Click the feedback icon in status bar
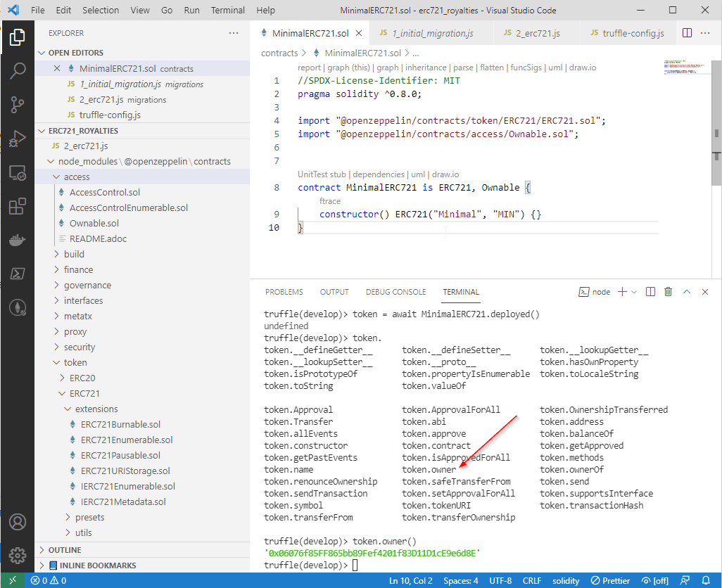 point(685,581)
